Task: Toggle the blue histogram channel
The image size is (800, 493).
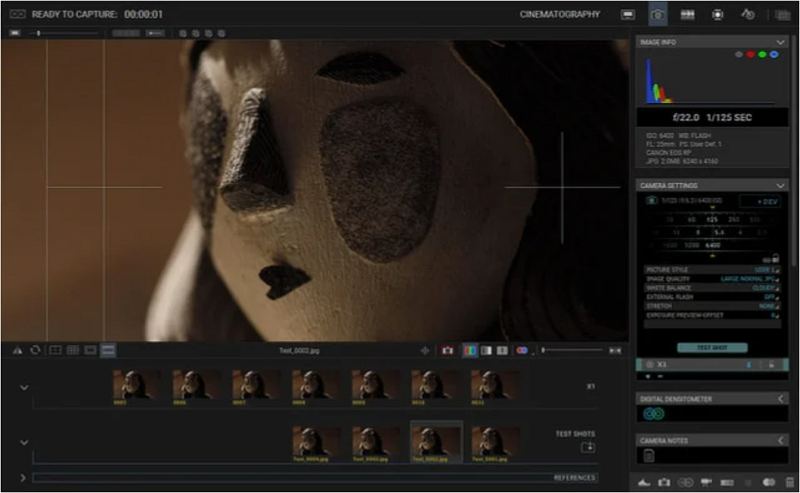Action: [774, 54]
